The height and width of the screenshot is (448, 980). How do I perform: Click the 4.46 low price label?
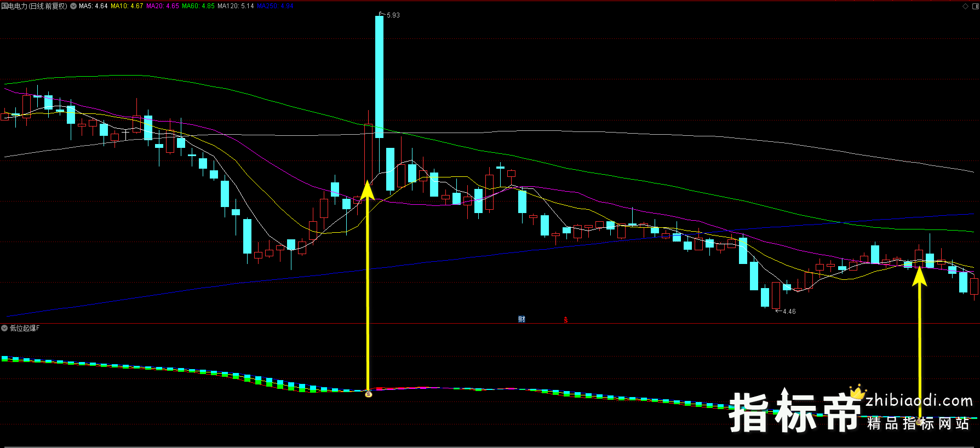[789, 312]
